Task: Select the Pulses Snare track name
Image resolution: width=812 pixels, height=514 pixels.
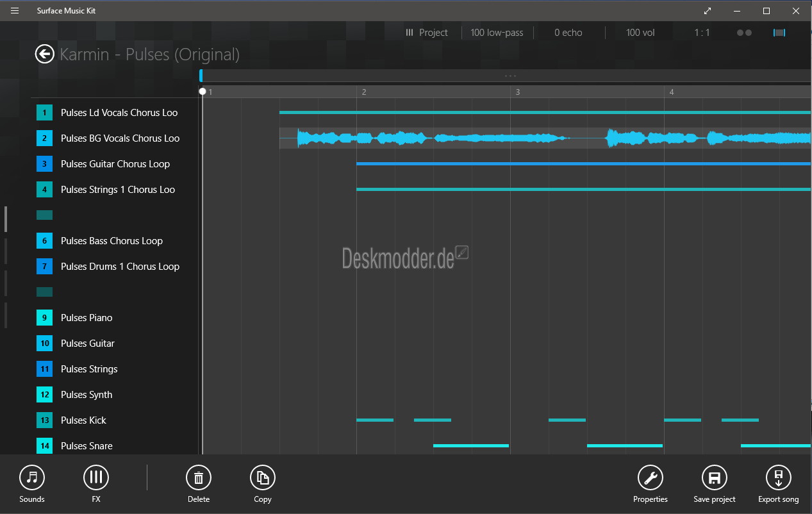Action: 87,446
